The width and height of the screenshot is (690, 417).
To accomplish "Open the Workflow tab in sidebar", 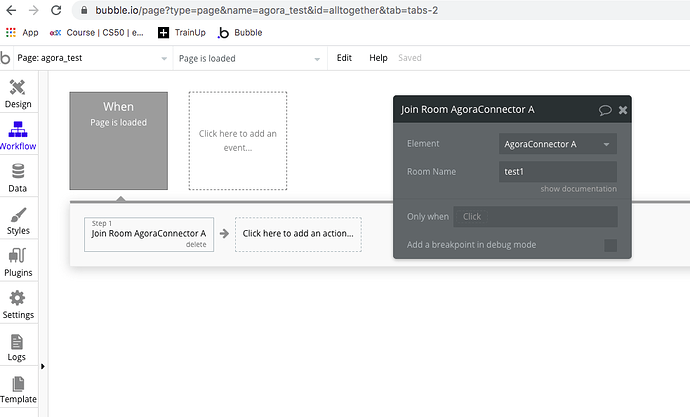I will click(18, 135).
